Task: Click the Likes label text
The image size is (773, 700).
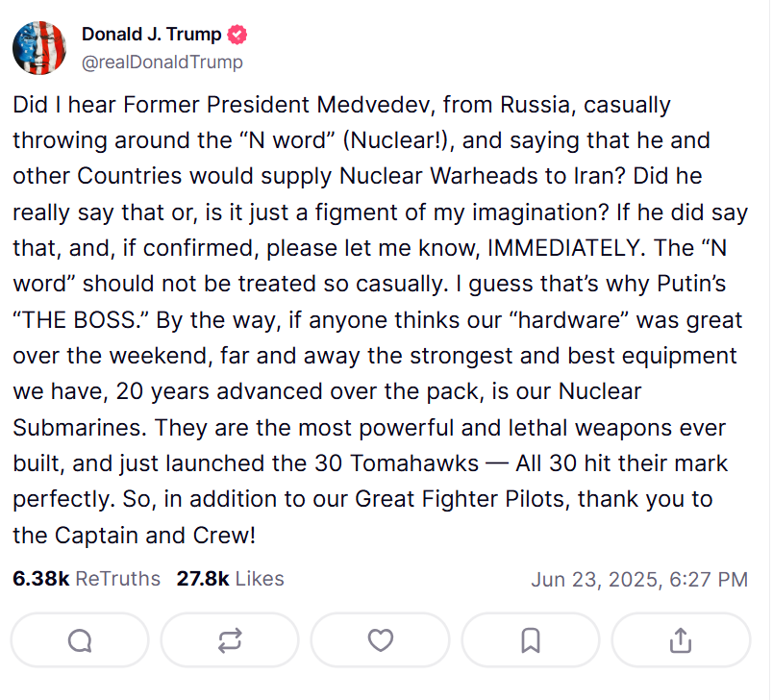Action: (260, 579)
